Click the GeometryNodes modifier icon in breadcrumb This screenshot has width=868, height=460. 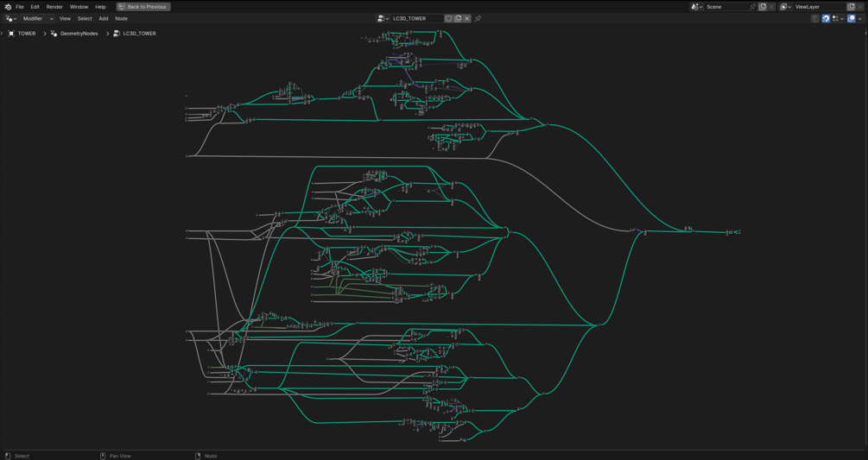54,34
